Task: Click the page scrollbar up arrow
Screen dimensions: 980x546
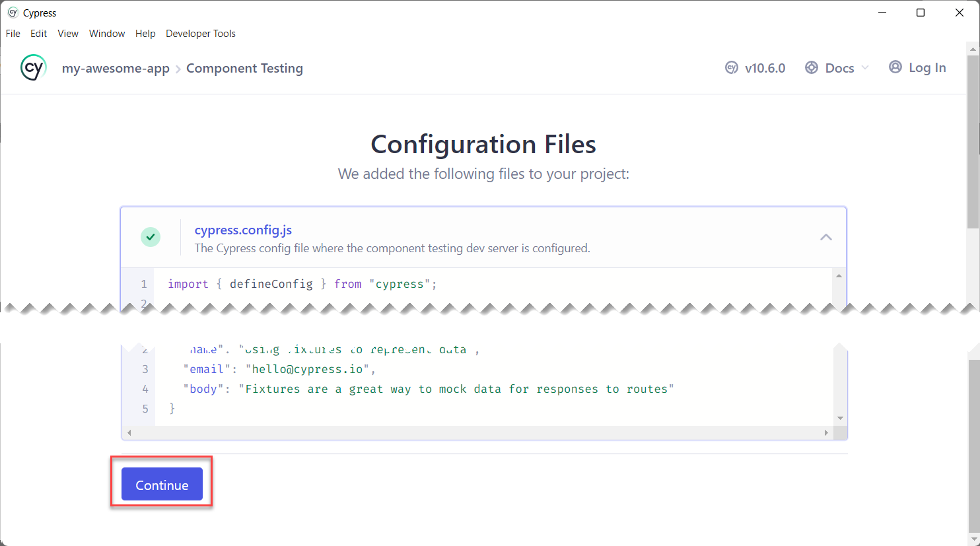Action: [x=973, y=49]
